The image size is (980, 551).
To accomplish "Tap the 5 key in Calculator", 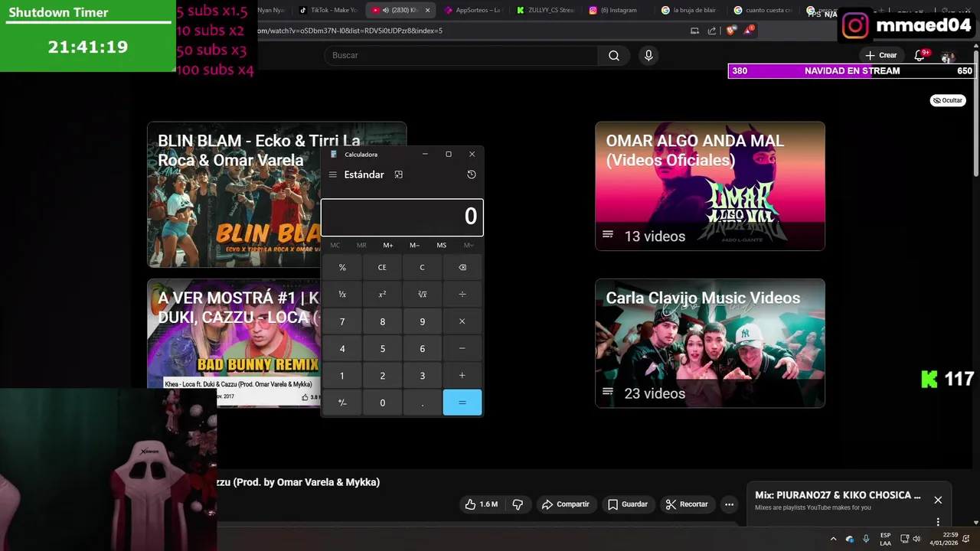I will 382,348.
